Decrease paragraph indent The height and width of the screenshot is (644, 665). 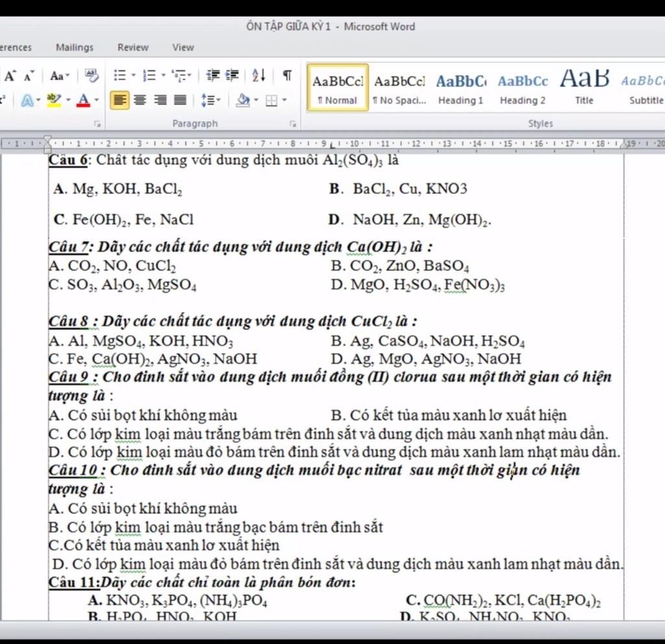coord(213,75)
